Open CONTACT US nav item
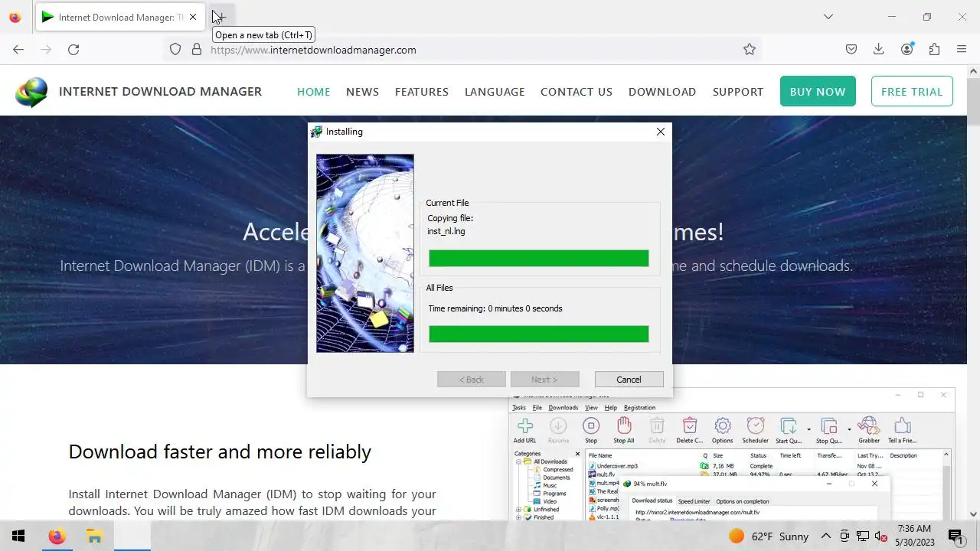The width and height of the screenshot is (980, 551). pyautogui.click(x=577, y=92)
